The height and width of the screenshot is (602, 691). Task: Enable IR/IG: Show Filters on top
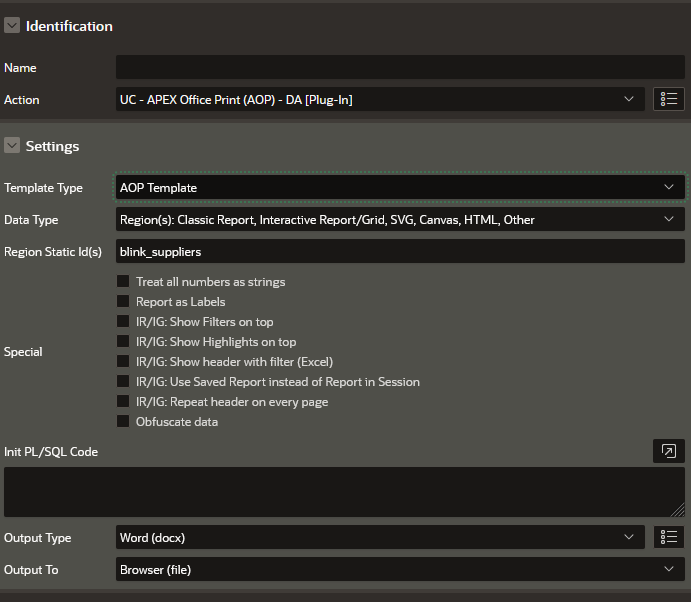click(123, 322)
